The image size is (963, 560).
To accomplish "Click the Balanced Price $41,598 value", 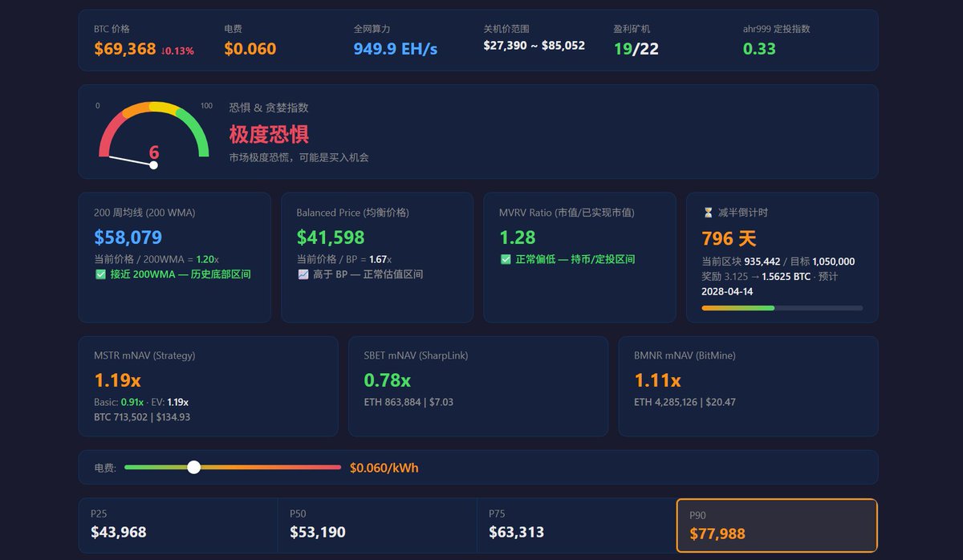I will 331,237.
